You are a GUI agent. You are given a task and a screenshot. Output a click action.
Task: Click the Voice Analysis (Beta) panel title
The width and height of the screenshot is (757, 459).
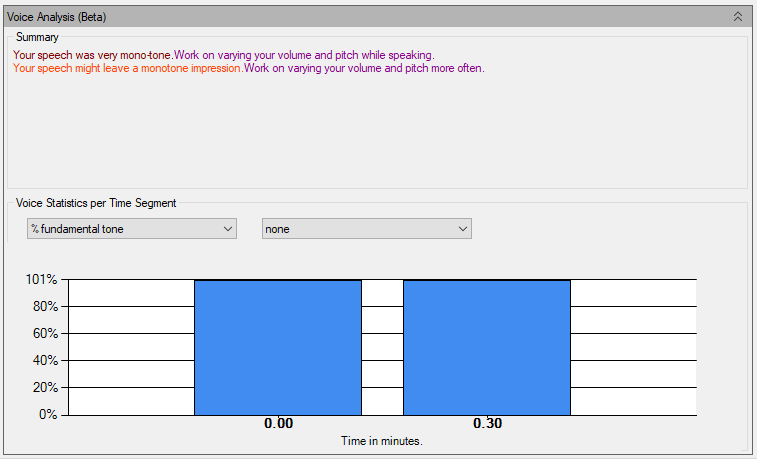coord(57,17)
